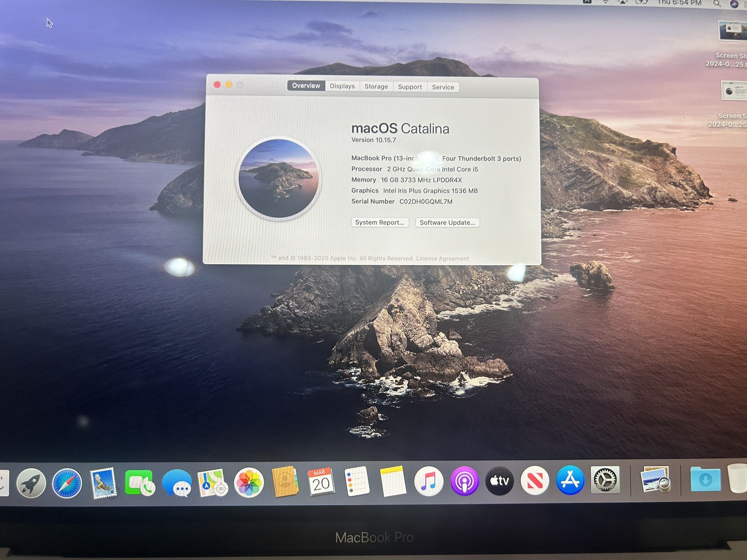Switch to the Service tab
Viewport: 747px width, 560px height.
click(443, 87)
